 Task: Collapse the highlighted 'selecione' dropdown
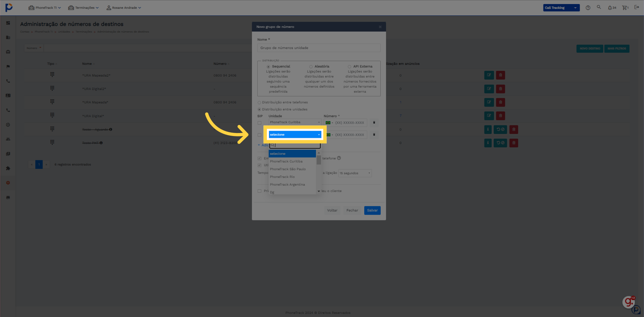point(295,135)
